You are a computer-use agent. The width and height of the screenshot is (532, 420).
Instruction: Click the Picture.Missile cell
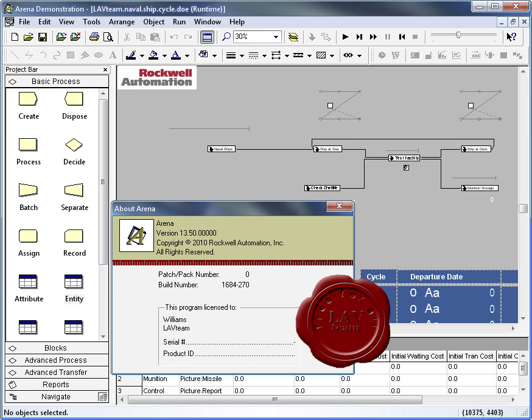click(x=206, y=379)
